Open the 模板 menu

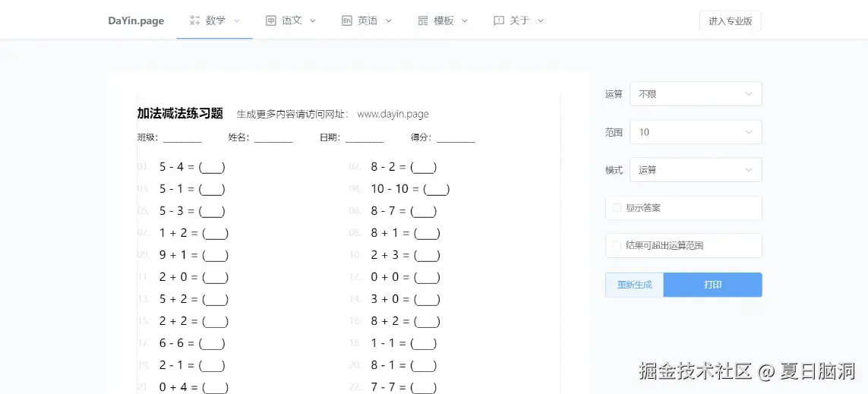(x=443, y=20)
